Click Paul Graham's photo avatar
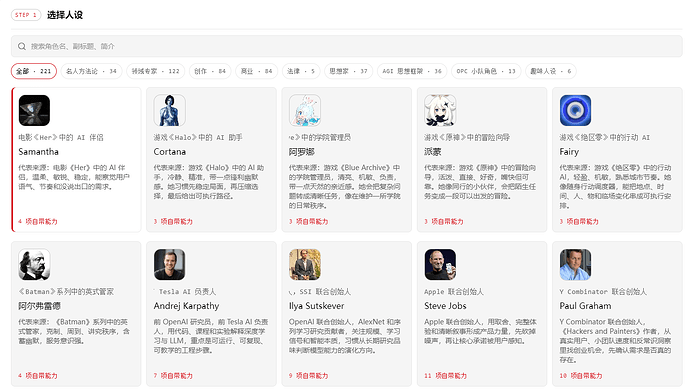This screenshot has width=690, height=392. pos(576,264)
